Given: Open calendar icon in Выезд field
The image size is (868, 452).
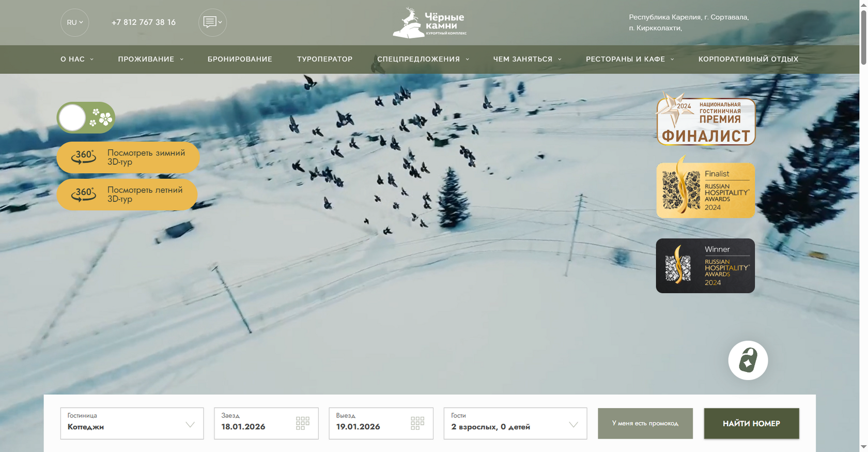Looking at the screenshot, I should 417,424.
